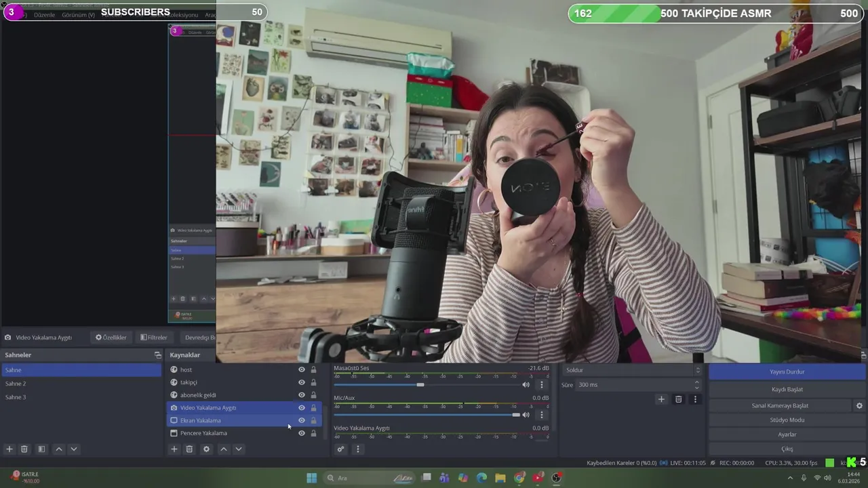Click the Çıkış exit button
Screen dimensions: 868x488
[787, 449]
